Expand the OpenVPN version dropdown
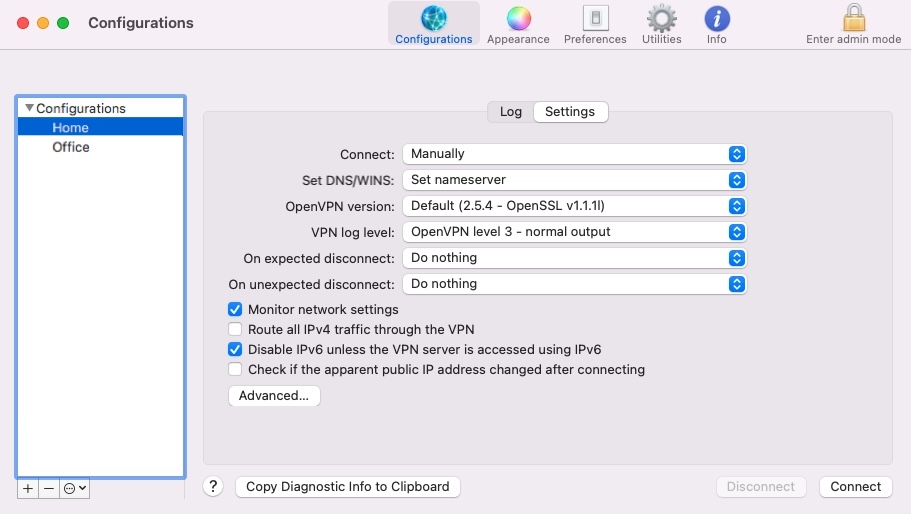 pos(574,206)
